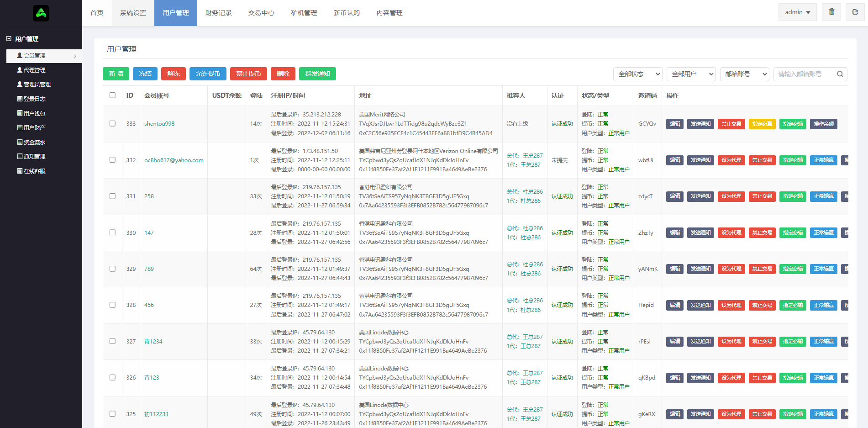Click 编辑 for user 789
868x428 pixels.
(675, 269)
